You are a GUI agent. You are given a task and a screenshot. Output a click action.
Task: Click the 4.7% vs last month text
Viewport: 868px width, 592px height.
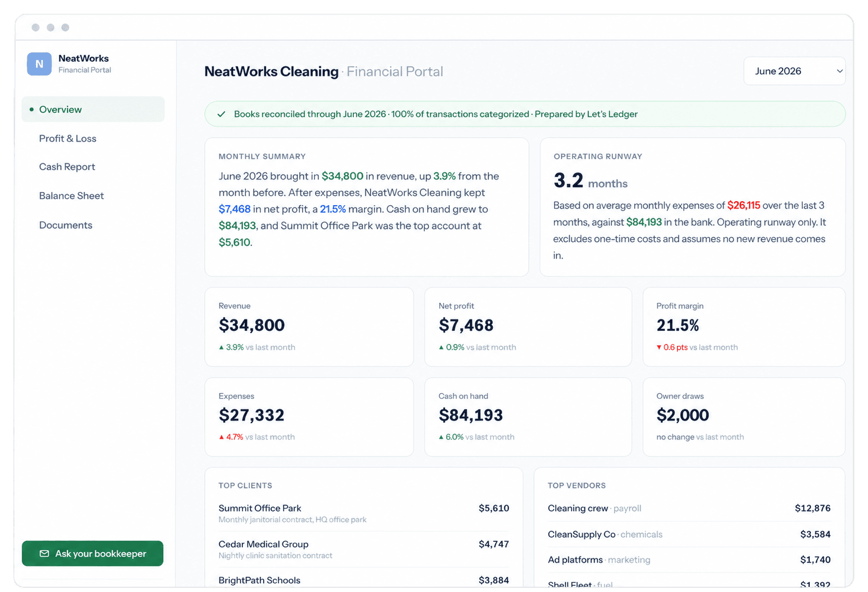(260, 437)
